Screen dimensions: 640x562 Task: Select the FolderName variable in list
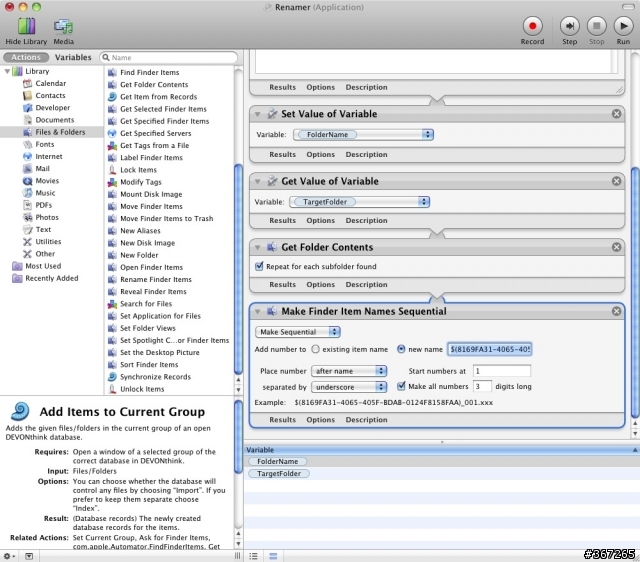[278, 462]
